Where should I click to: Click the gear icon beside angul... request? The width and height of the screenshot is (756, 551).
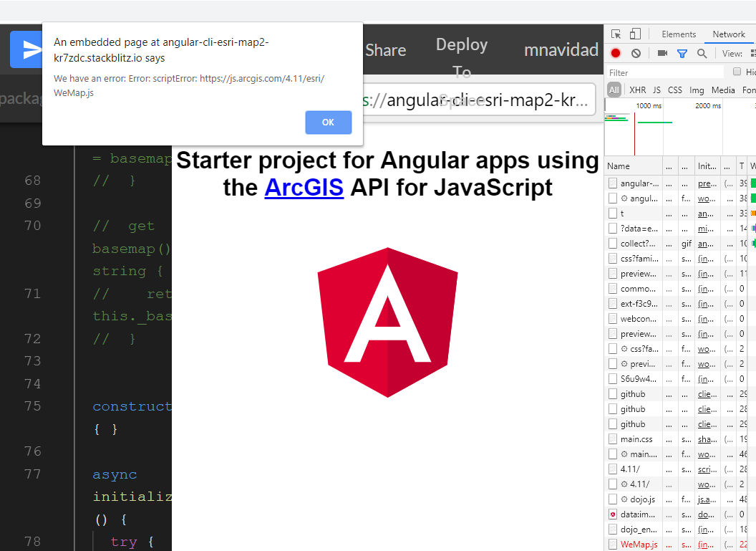pyautogui.click(x=624, y=198)
